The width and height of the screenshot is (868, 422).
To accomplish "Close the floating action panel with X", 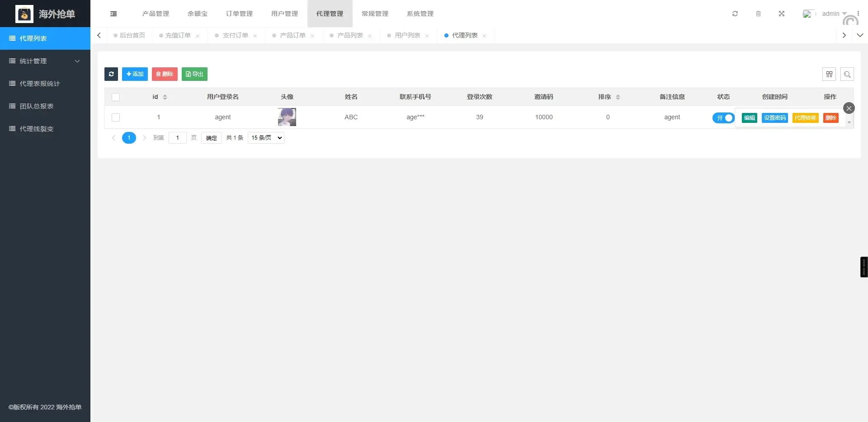I will click(x=849, y=108).
